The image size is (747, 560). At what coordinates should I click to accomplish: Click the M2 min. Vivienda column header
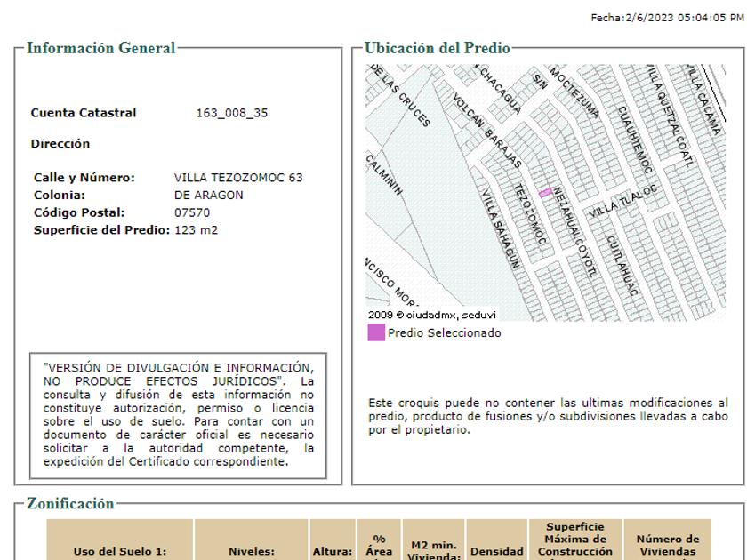(434, 545)
